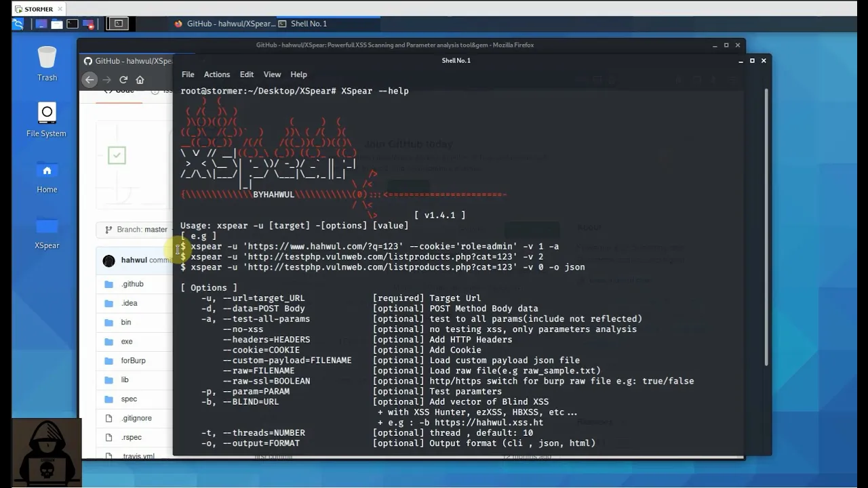This screenshot has height=488, width=868.
Task: Click the hacker avatar overlay thumbnail
Action: [x=47, y=453]
